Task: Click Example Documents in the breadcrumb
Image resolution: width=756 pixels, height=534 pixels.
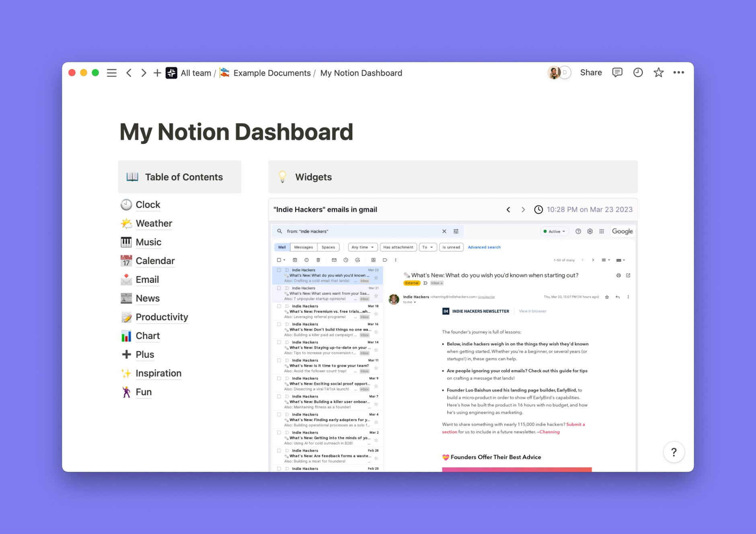Action: click(272, 73)
